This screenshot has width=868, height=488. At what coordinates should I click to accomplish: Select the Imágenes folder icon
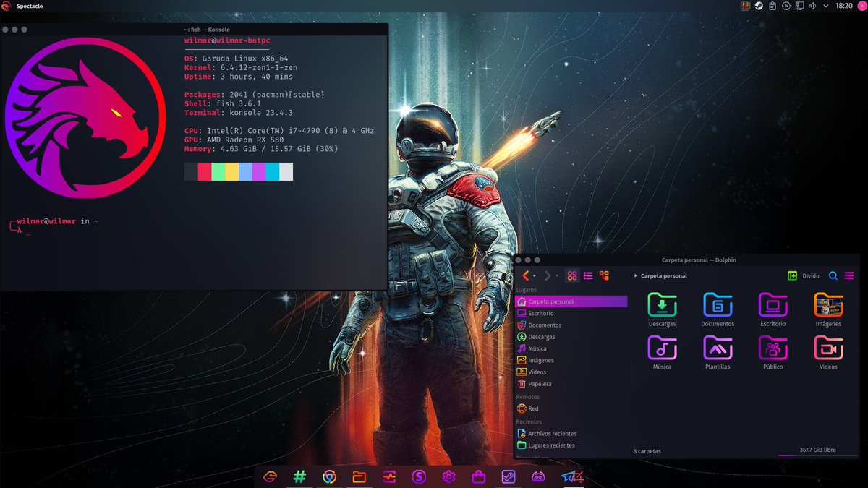coord(828,305)
